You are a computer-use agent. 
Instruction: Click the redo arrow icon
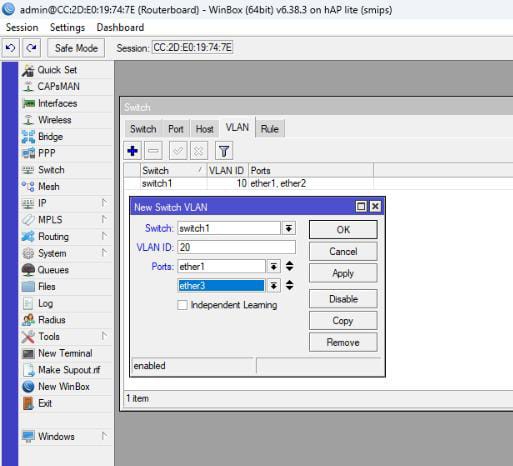(x=32, y=48)
